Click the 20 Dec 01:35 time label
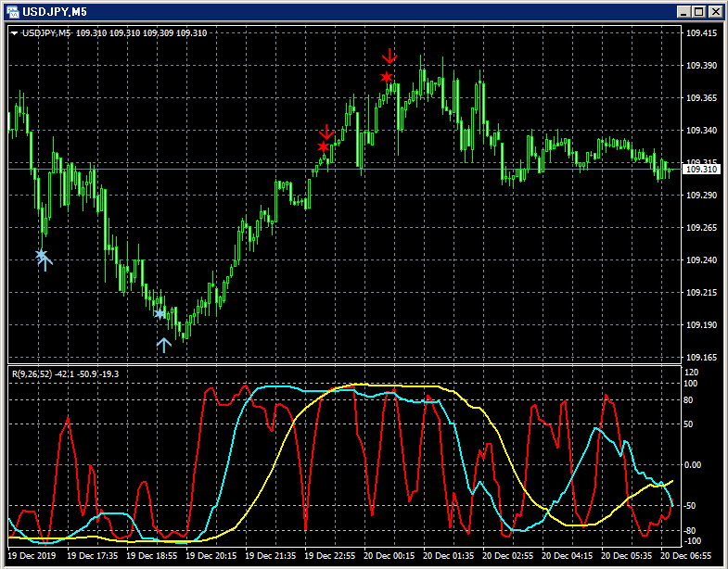Image resolution: width=728 pixels, height=569 pixels. pos(449,555)
